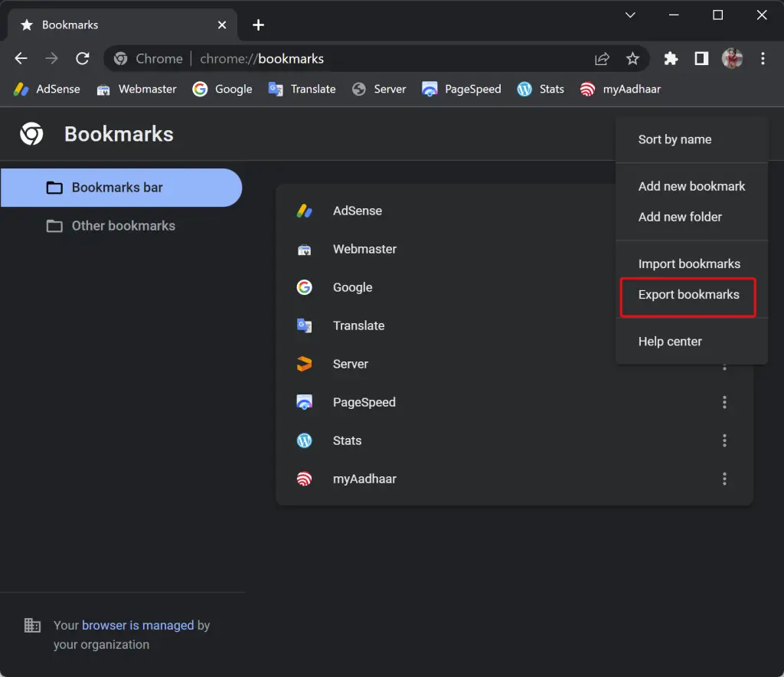The image size is (784, 677).
Task: Select Export bookmarks from the menu
Action: (x=688, y=295)
